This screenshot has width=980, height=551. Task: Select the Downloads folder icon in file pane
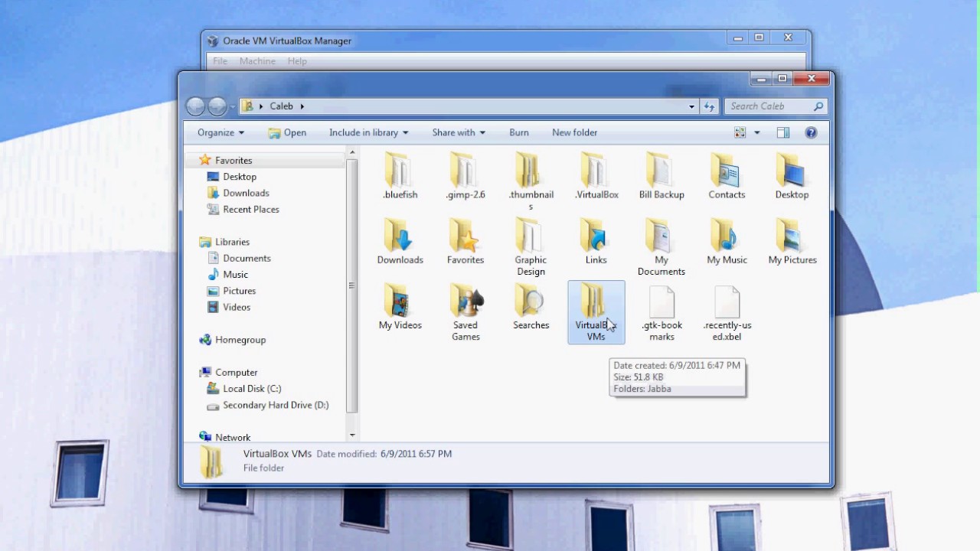pyautogui.click(x=399, y=234)
